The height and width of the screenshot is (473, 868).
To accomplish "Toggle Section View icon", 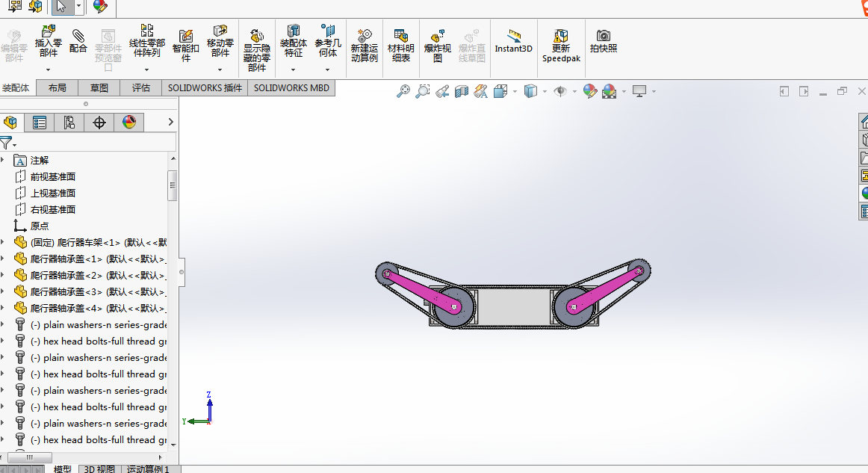I will point(461,91).
